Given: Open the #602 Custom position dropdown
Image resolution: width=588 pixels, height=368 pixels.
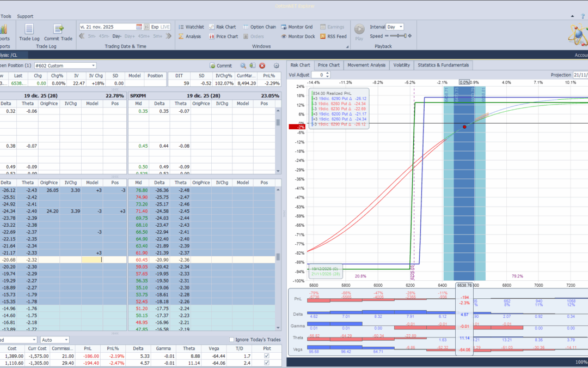Looking at the screenshot, I should 94,66.
